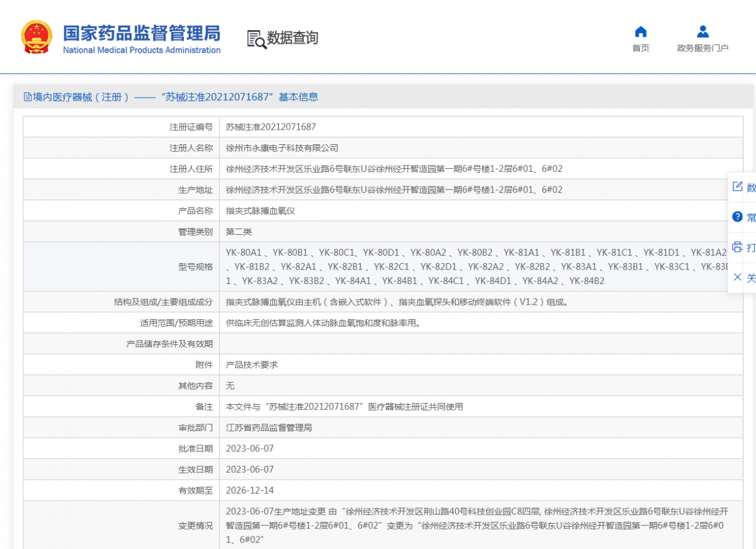Click the 国家药品监督管理局 site title
The image size is (756, 549).
click(x=142, y=33)
